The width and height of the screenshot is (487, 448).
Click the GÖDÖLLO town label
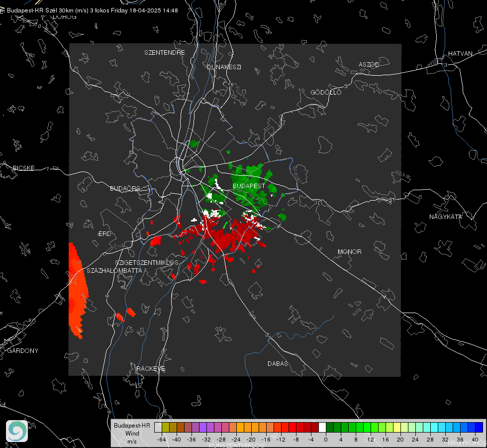[326, 92]
